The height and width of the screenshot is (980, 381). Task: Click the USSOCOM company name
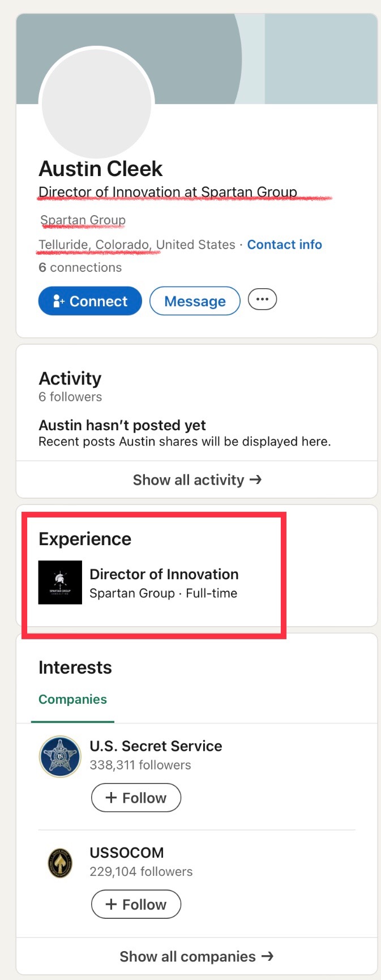127,853
